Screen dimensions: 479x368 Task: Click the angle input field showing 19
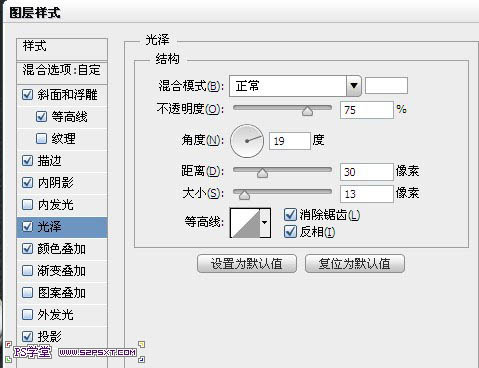(x=290, y=141)
